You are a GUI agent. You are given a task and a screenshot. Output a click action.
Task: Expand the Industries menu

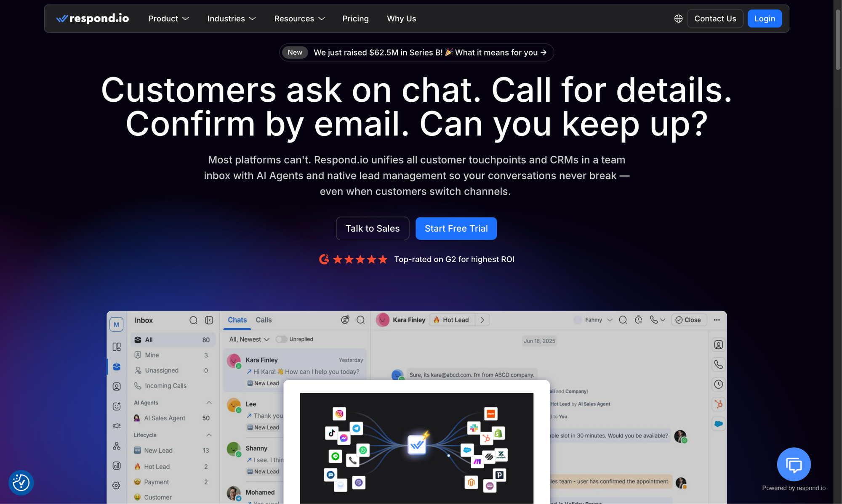(232, 19)
